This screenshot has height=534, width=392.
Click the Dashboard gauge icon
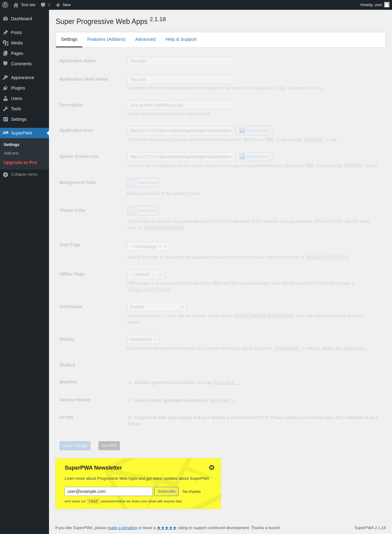[6, 19]
